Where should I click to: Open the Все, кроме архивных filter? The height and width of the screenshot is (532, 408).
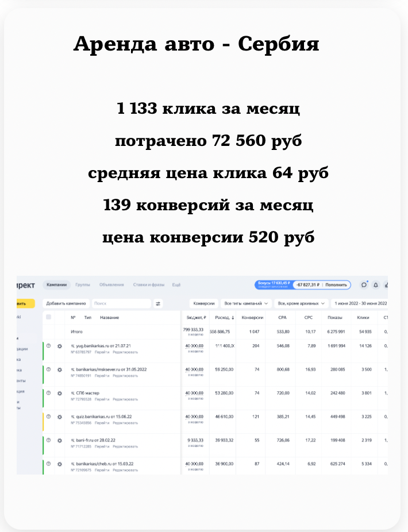pos(301,303)
